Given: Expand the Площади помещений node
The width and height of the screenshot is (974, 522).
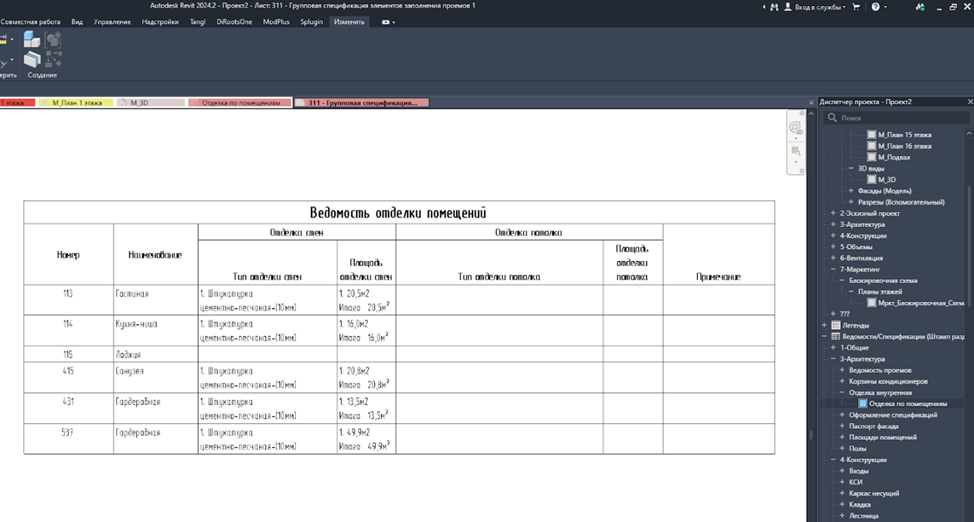Looking at the screenshot, I should [842, 437].
